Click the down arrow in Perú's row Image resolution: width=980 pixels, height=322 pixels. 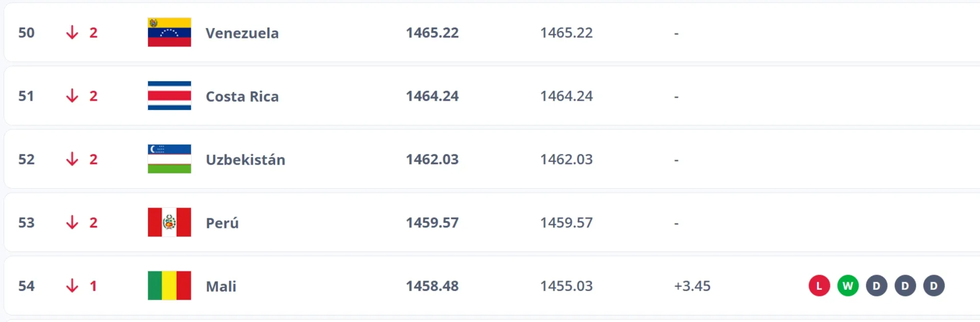(x=72, y=222)
